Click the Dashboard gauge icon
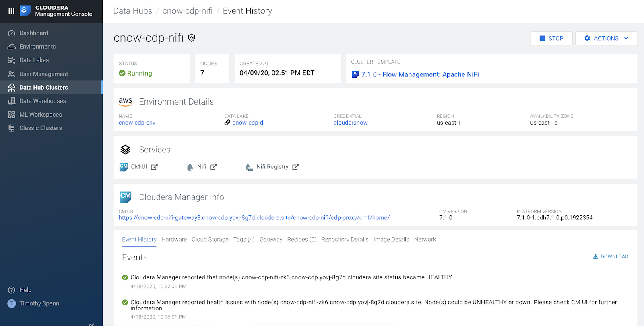Screen dimensions: 644x326 12,33
